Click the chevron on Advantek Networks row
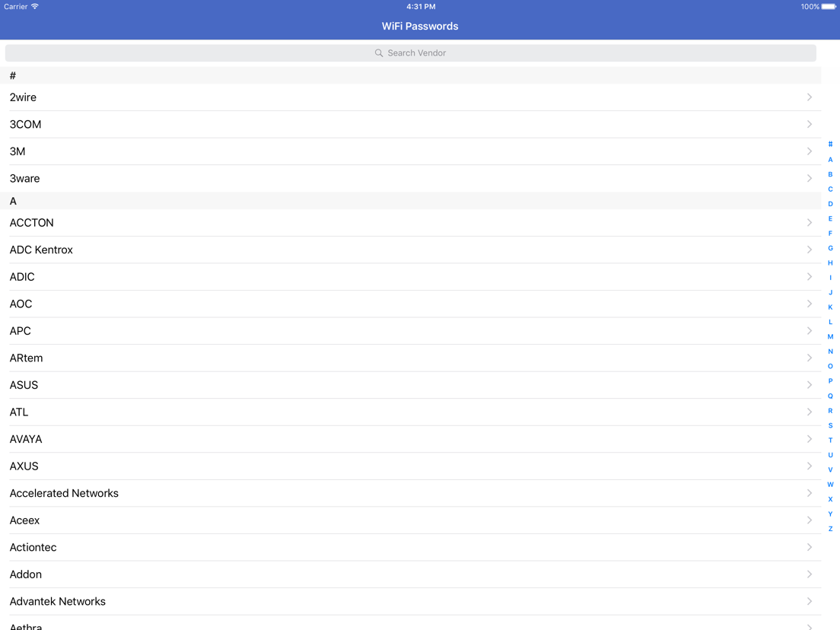Screen dimensions: 840x630 click(810, 601)
